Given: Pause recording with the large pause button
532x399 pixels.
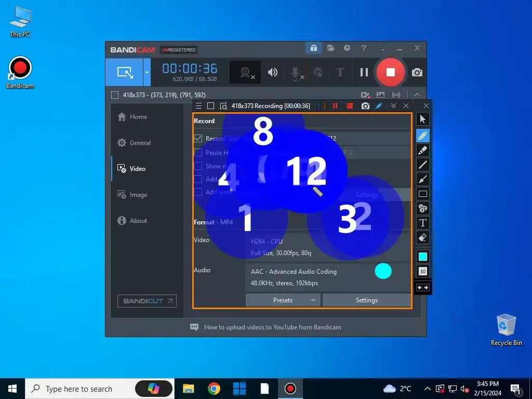Looking at the screenshot, I should pos(364,72).
